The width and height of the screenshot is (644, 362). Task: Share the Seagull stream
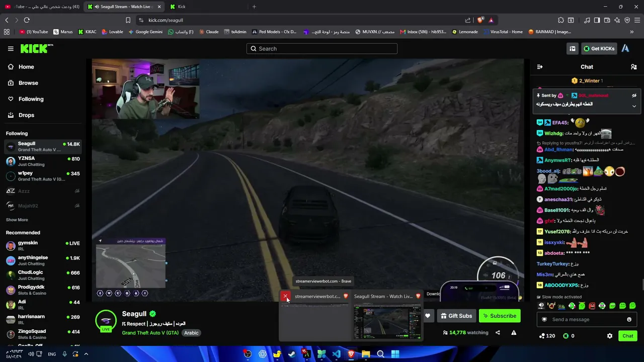pyautogui.click(x=498, y=332)
